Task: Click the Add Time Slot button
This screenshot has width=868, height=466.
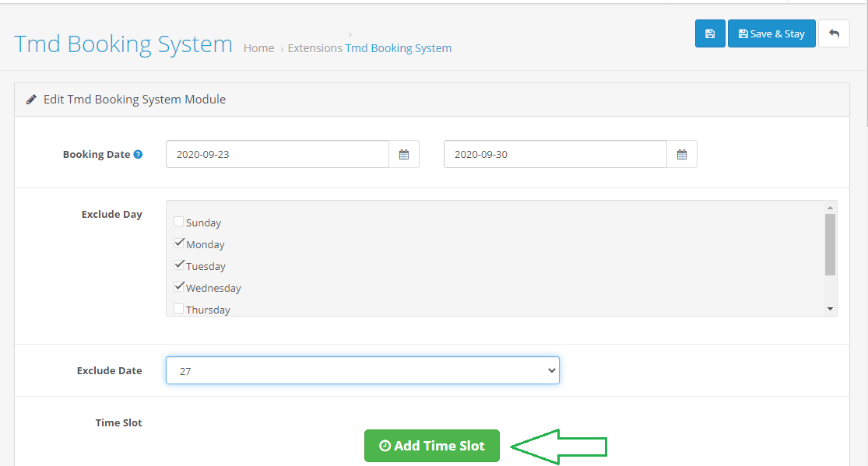Action: click(432, 446)
